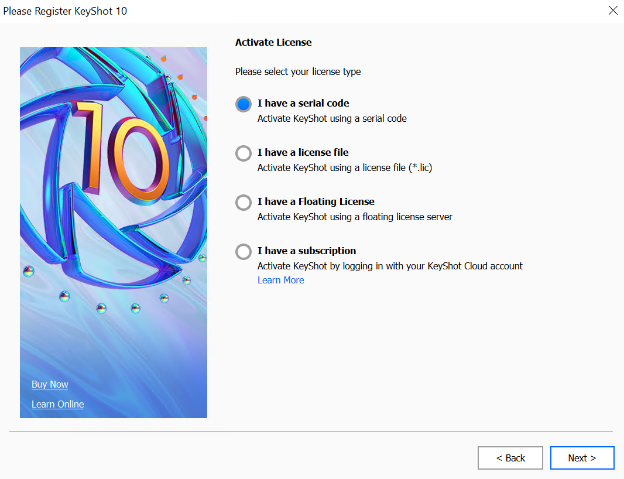Go back with the Back button
The image size is (624, 479).
click(x=510, y=458)
